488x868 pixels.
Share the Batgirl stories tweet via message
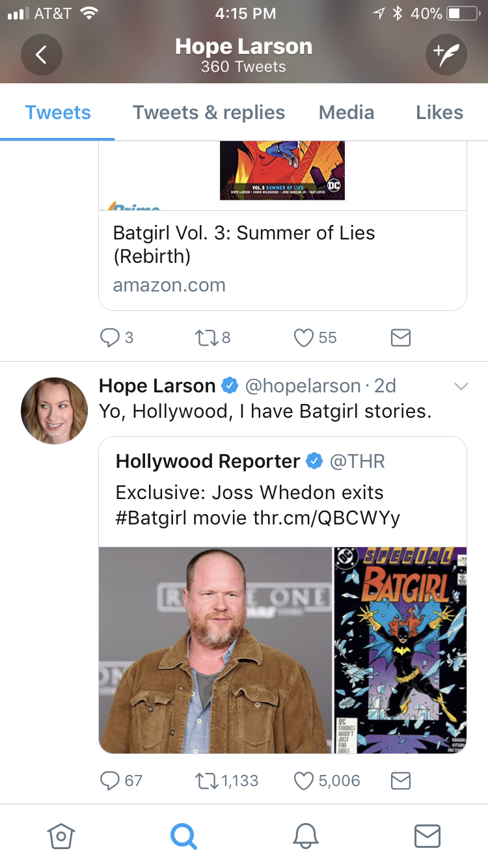click(401, 780)
